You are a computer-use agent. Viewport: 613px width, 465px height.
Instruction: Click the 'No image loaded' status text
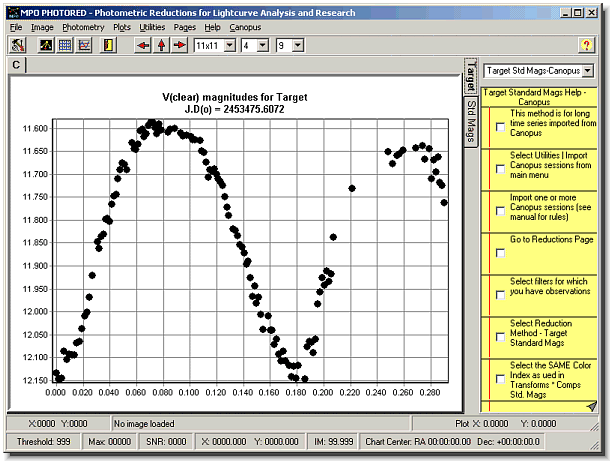[x=144, y=424]
